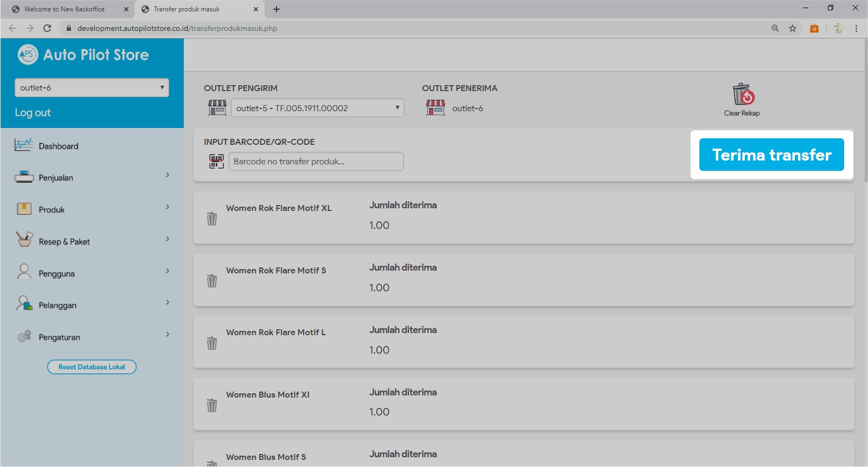Remove Women Rok Flare Motif S item
Image resolution: width=868 pixels, height=467 pixels.
click(x=212, y=281)
